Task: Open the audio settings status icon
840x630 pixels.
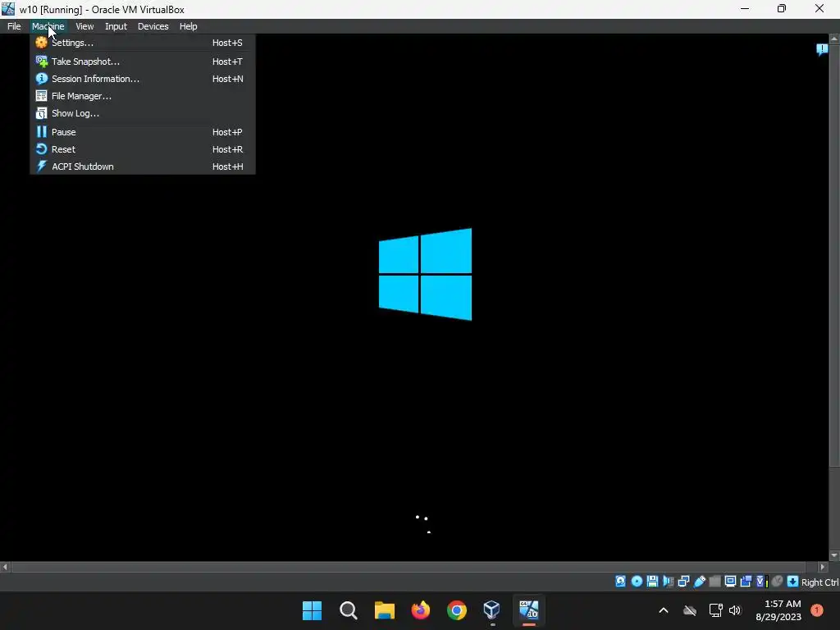Action: click(668, 582)
